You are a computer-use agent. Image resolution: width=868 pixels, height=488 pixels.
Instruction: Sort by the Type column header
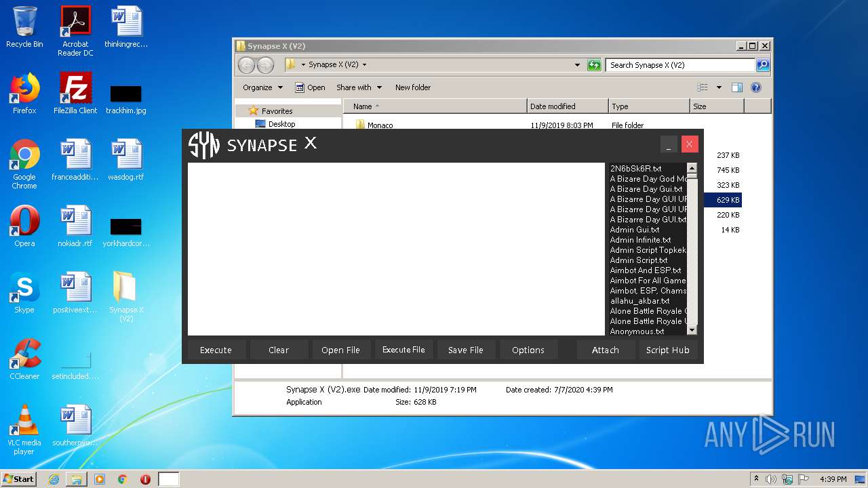click(x=649, y=106)
